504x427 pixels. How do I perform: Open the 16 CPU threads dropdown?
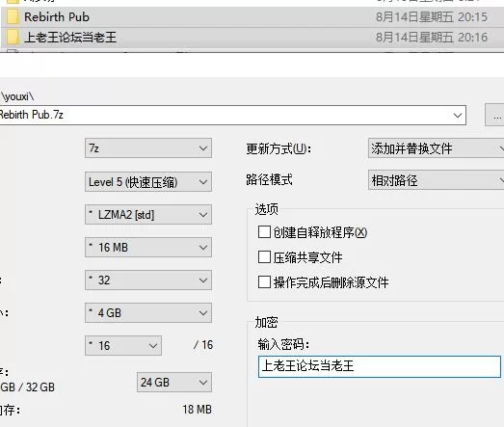click(x=123, y=346)
